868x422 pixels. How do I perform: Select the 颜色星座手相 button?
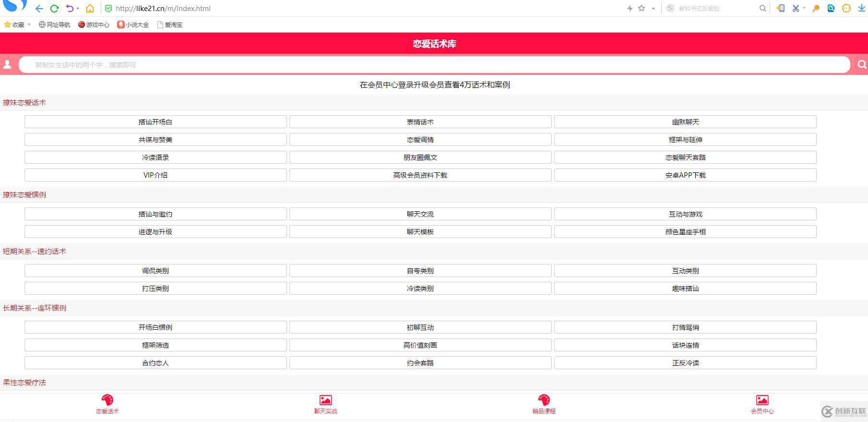[x=685, y=232]
